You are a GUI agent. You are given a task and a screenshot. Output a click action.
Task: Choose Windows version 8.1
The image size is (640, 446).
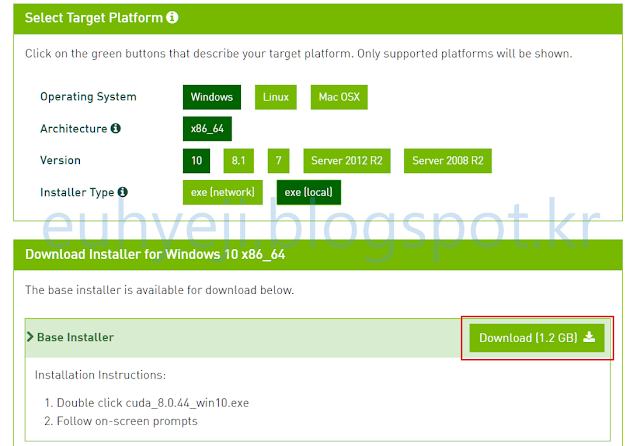(x=238, y=161)
